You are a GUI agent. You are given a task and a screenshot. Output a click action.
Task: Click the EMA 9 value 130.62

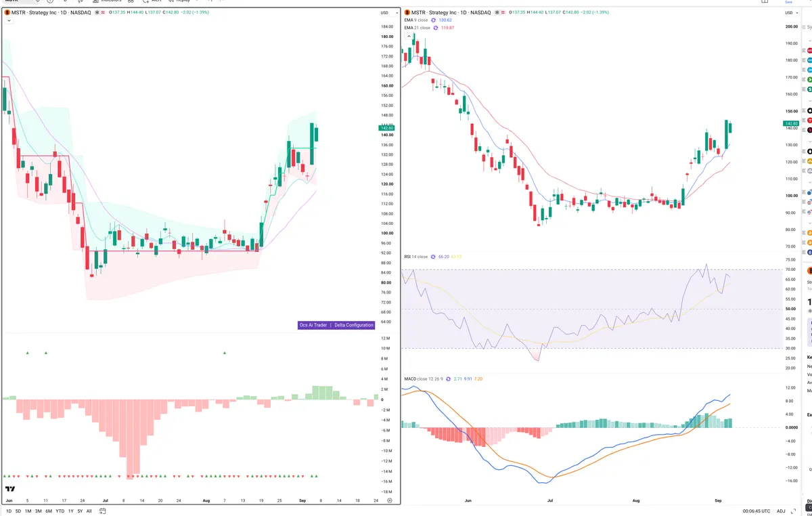pyautogui.click(x=445, y=20)
